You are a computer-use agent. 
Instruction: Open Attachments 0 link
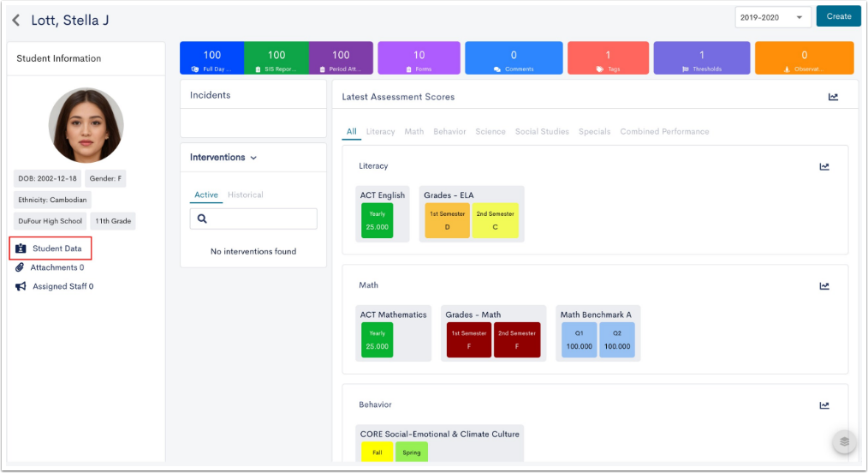click(x=57, y=267)
